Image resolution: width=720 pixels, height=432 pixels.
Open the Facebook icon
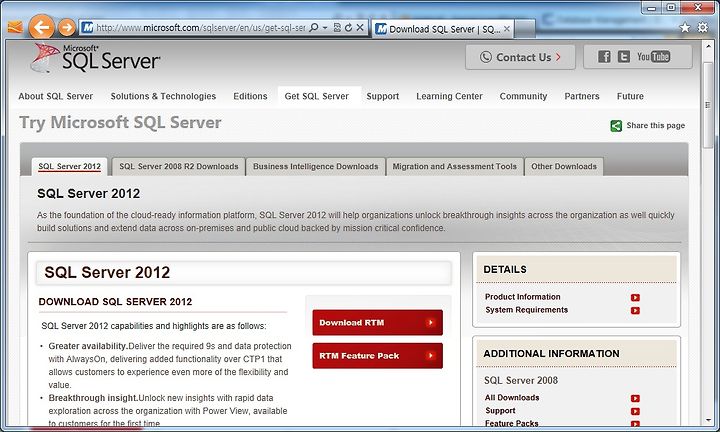click(x=604, y=56)
